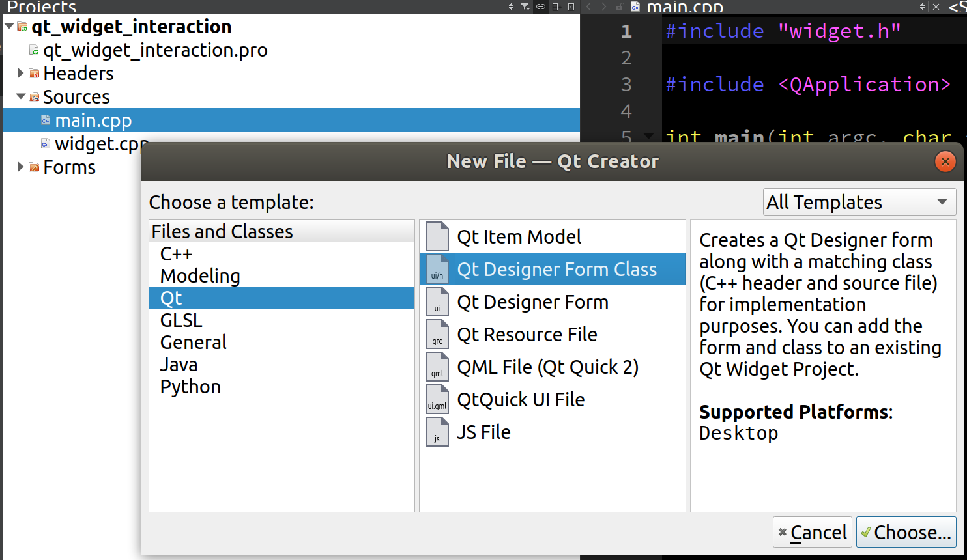Choose the Qt Item Model template
Viewport: 967px width, 560px height.
tap(553, 236)
